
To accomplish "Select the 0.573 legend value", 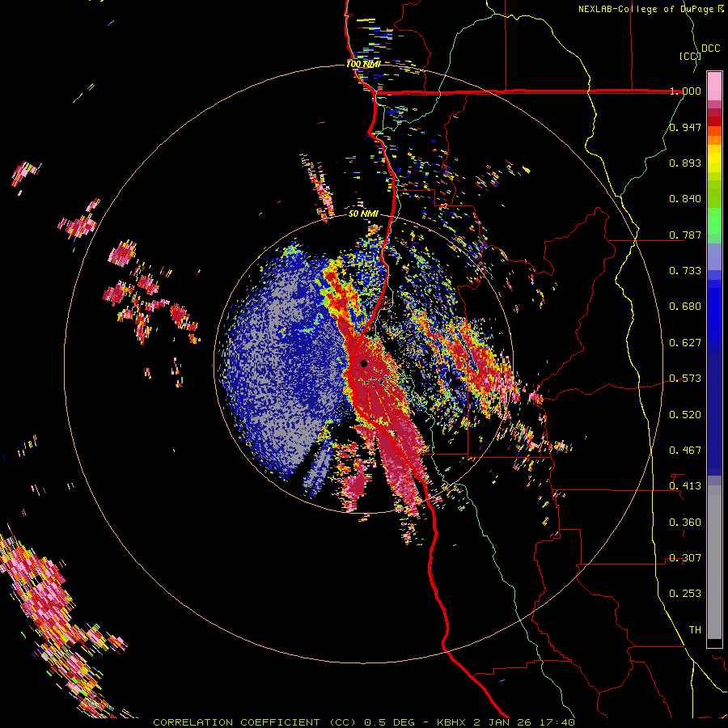I will click(x=685, y=379).
